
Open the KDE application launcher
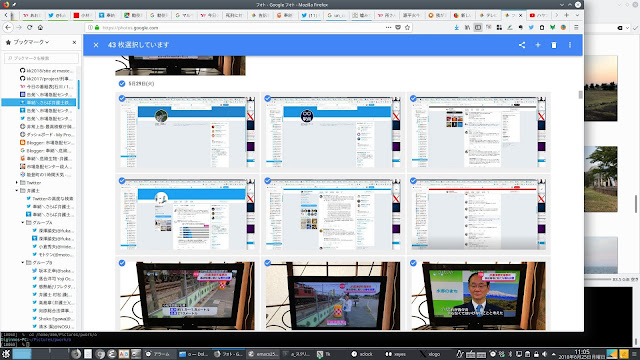click(x=6, y=354)
